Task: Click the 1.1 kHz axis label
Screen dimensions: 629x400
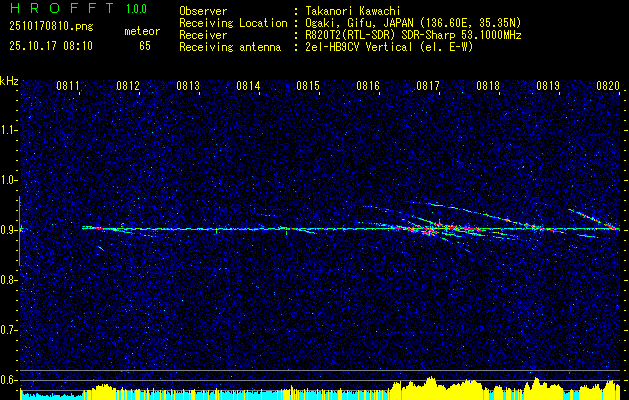Action: point(9,130)
